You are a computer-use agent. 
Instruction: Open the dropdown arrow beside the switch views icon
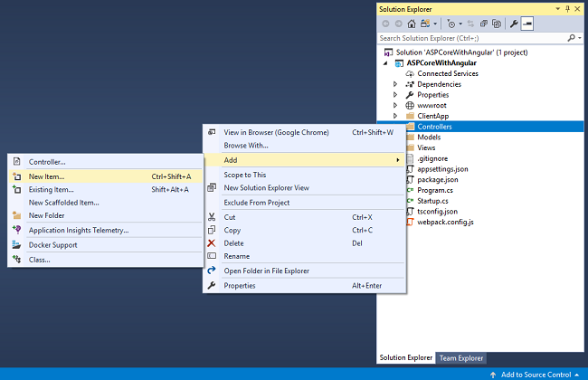pyautogui.click(x=435, y=24)
